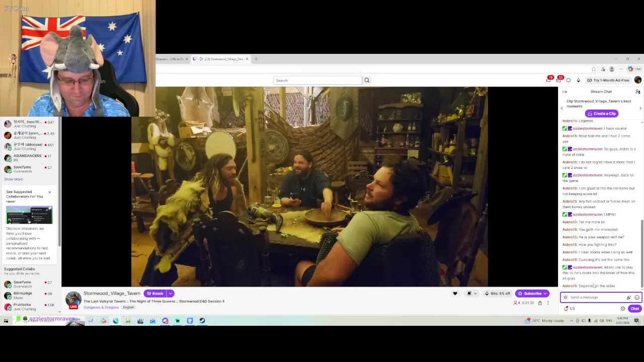Click Show More in followed channels
Image resolution: width=644 pixels, height=362 pixels.
[x=13, y=179]
